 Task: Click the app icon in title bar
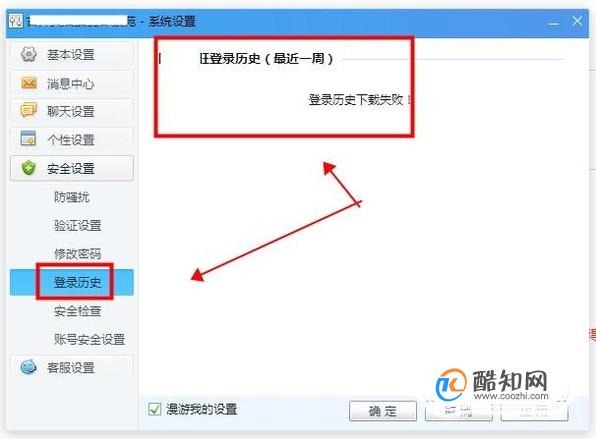(16, 21)
